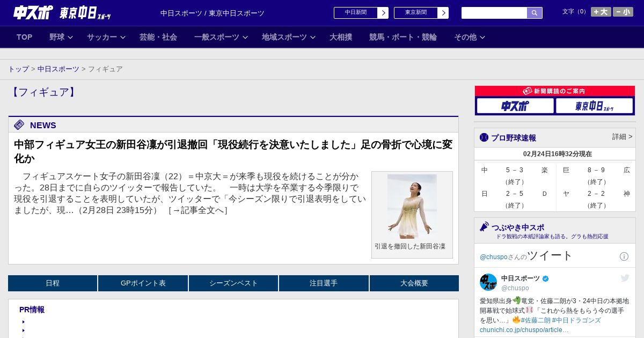Screen dimensions: 644x338
Task: Click score 8 - 9 in baseball table
Action: pyautogui.click(x=596, y=170)
